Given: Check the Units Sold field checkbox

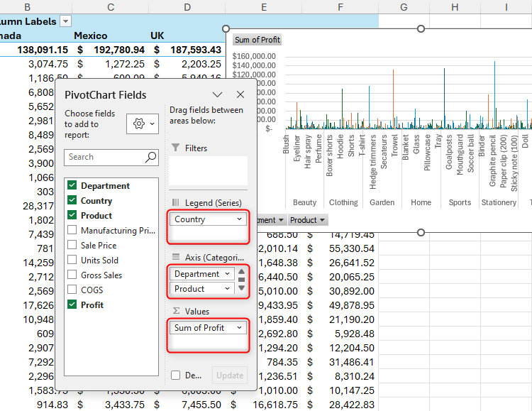Looking at the screenshot, I should pyautogui.click(x=72, y=260).
